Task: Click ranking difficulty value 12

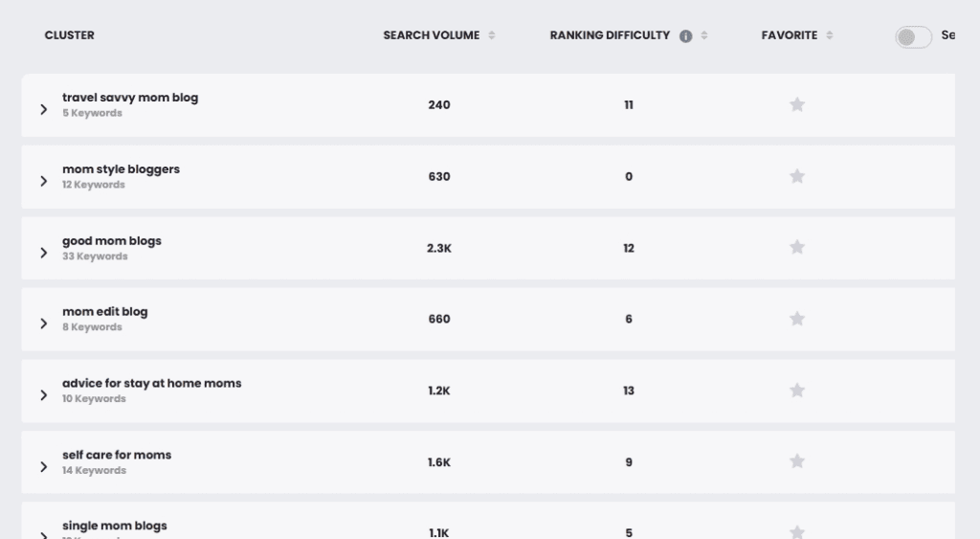Action: point(629,248)
